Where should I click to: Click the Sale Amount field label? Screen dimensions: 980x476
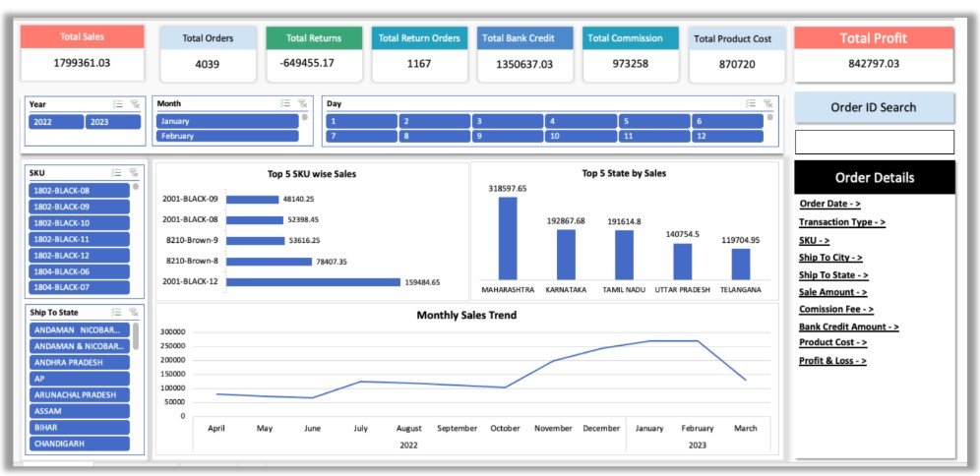coord(832,292)
